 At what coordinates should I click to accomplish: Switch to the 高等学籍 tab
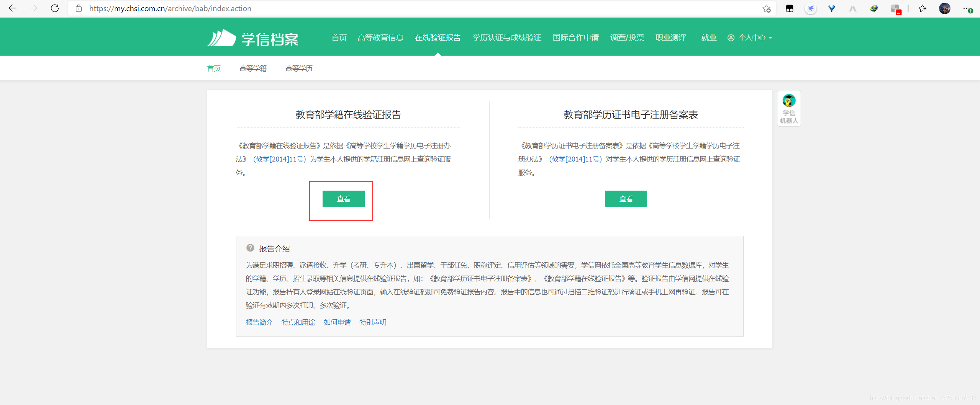coord(253,68)
